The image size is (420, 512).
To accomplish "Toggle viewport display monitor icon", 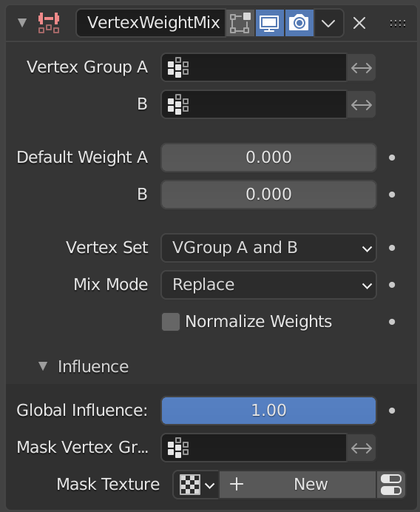I will [x=270, y=23].
